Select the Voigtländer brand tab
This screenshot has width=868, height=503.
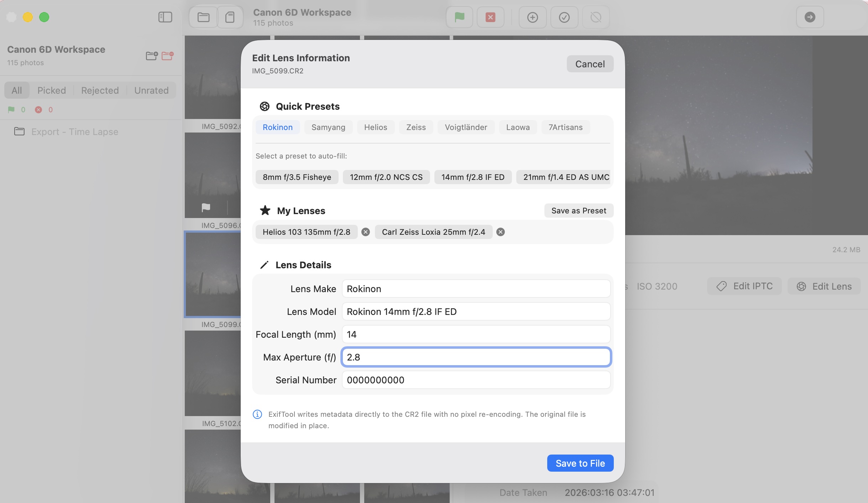[x=466, y=127]
